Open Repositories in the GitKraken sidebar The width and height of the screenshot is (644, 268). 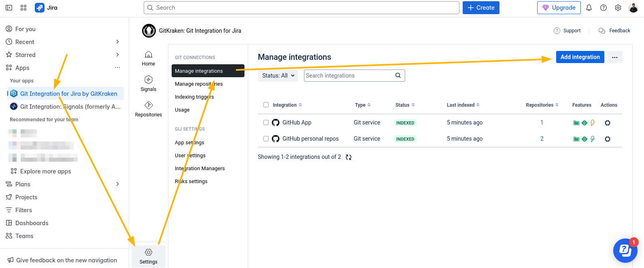149,109
